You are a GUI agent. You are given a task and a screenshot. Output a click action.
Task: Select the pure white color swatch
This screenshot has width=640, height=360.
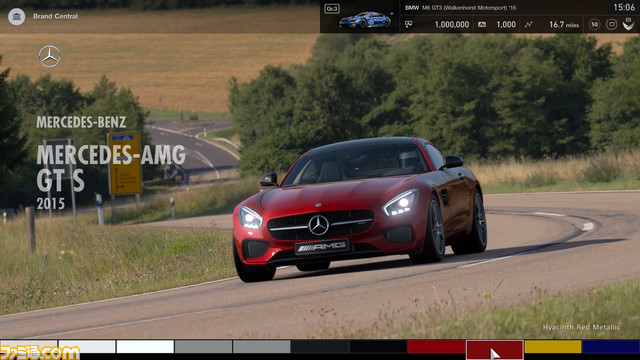[x=145, y=347]
